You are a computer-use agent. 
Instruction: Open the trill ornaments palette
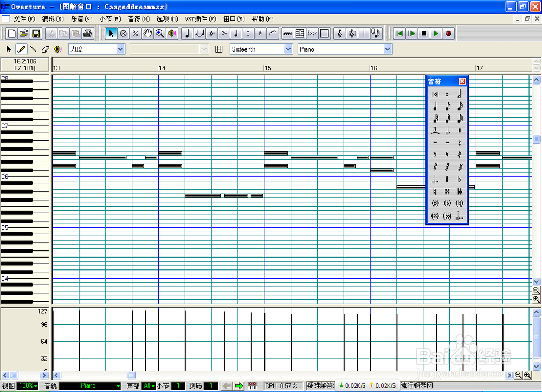pyautogui.click(x=212, y=34)
